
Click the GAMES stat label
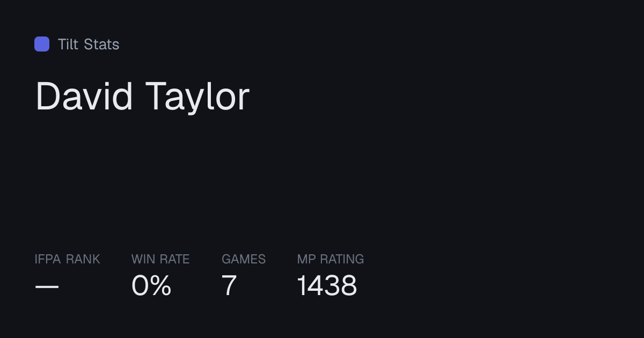[244, 259]
